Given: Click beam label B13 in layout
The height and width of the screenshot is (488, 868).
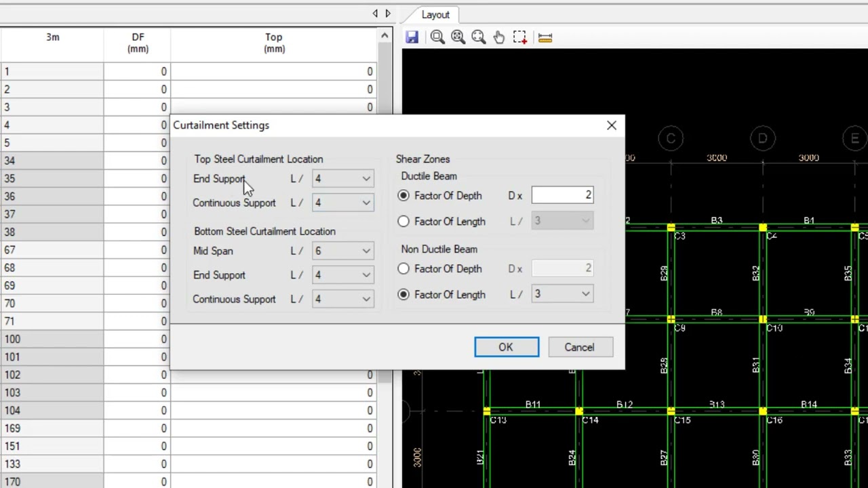Looking at the screenshot, I should (x=717, y=405).
